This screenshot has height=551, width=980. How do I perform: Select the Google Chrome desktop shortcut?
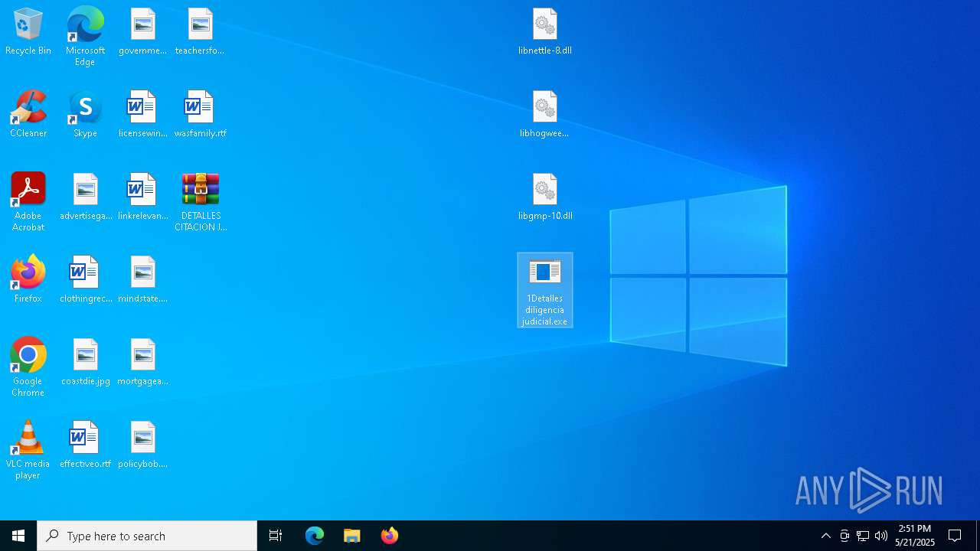pos(28,367)
